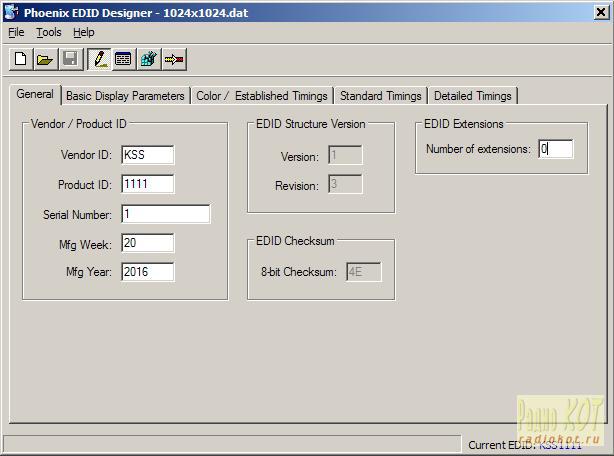Open the Tools menu
The image size is (614, 456).
coord(49,32)
